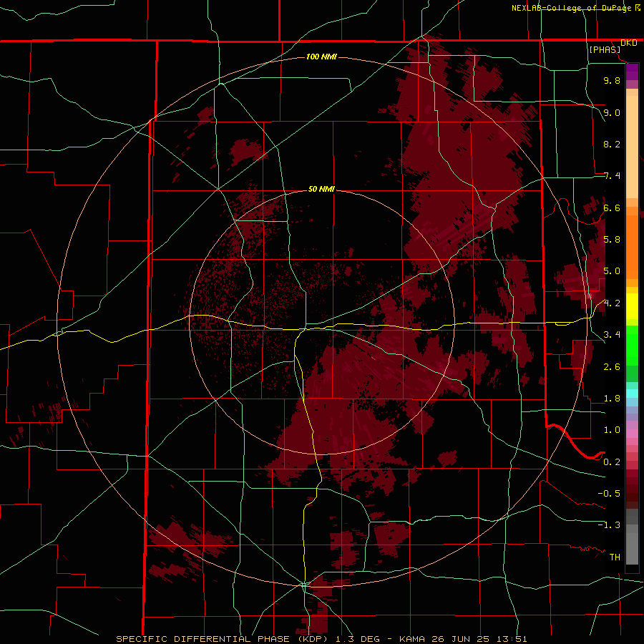644x644 pixels.
Task: Click the pink band of the color bar
Action: click(x=632, y=434)
